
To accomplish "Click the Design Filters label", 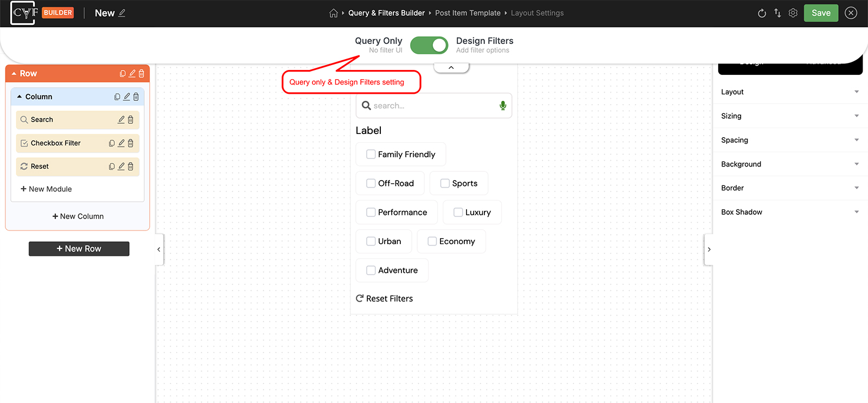I will coord(484,41).
